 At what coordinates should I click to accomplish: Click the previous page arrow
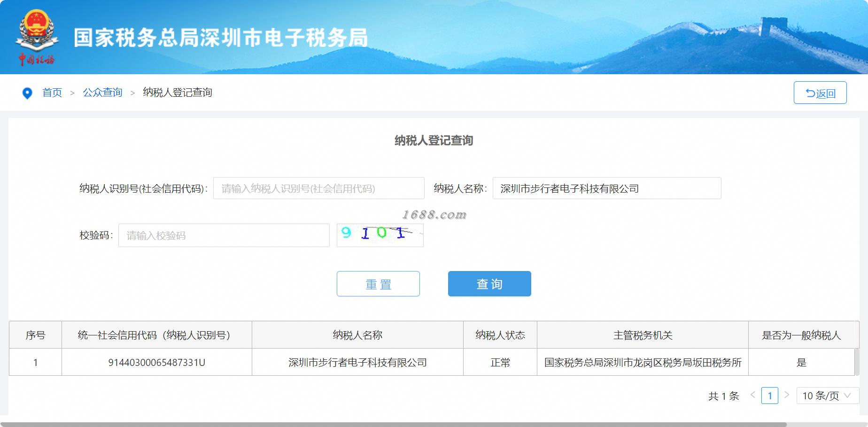coord(753,395)
